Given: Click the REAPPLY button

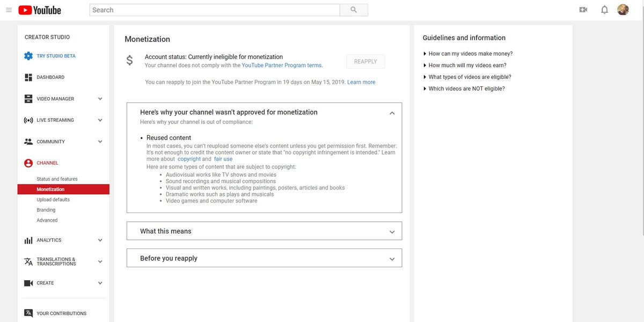Looking at the screenshot, I should pos(365,61).
